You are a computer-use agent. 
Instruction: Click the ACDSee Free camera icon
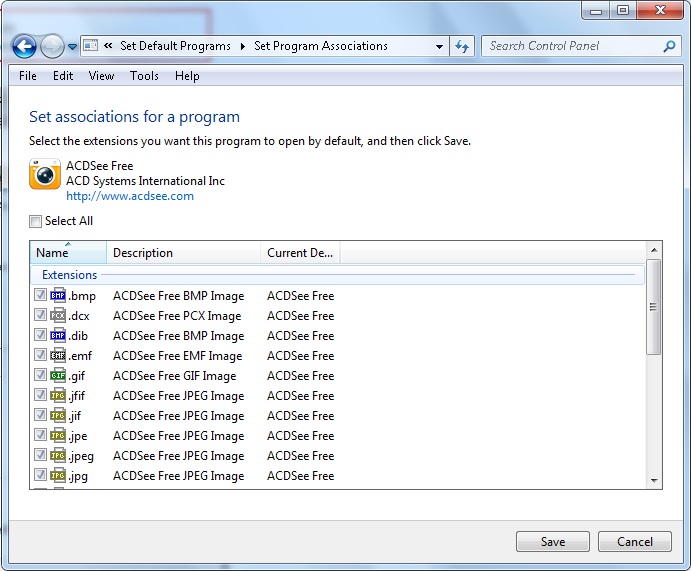click(44, 175)
